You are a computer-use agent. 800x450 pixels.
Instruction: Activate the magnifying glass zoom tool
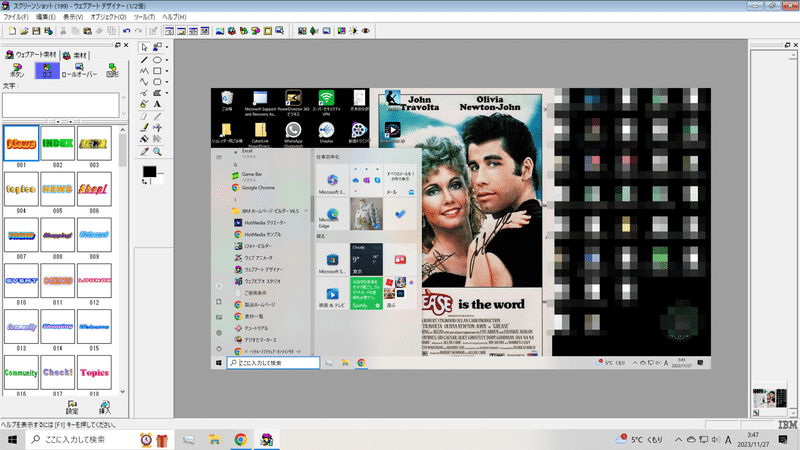point(157,152)
